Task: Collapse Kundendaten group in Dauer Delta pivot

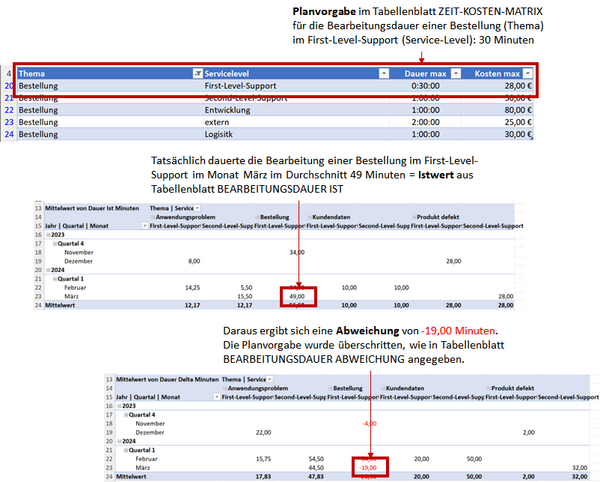Action: point(383,388)
